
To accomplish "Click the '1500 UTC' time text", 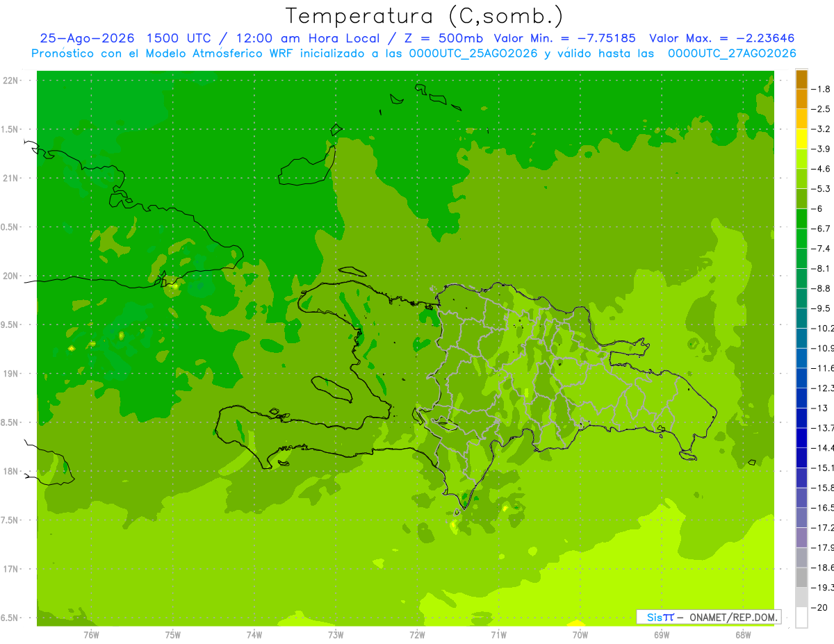I will pyautogui.click(x=179, y=38).
